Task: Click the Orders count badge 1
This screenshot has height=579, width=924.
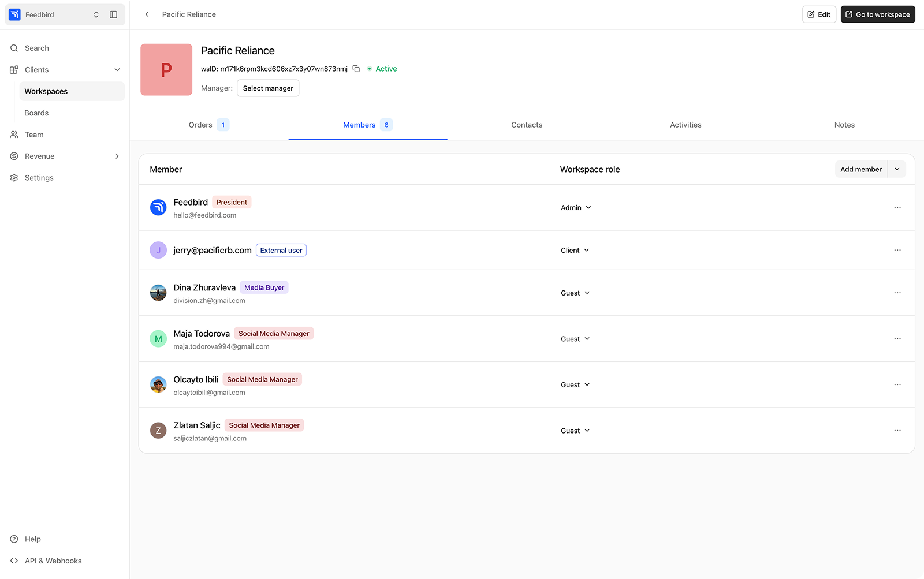Action: (x=223, y=125)
